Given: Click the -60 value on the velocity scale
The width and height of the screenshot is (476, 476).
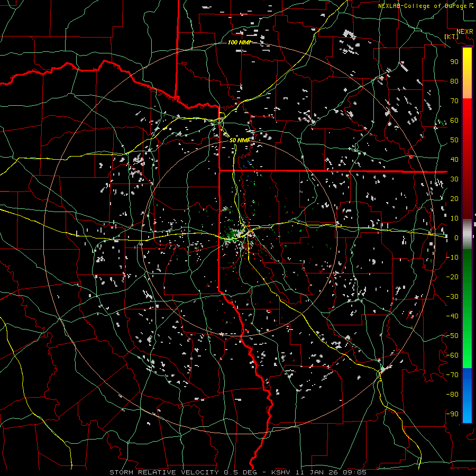Looking at the screenshot, I should tap(452, 355).
